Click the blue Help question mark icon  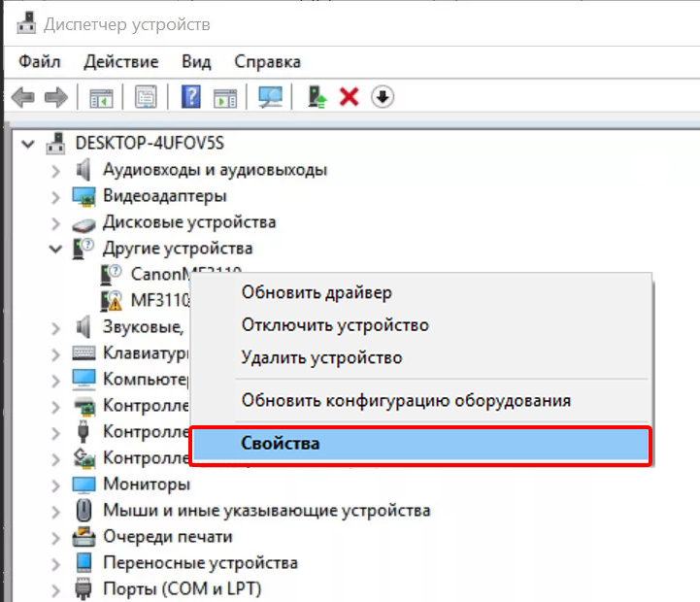click(191, 97)
